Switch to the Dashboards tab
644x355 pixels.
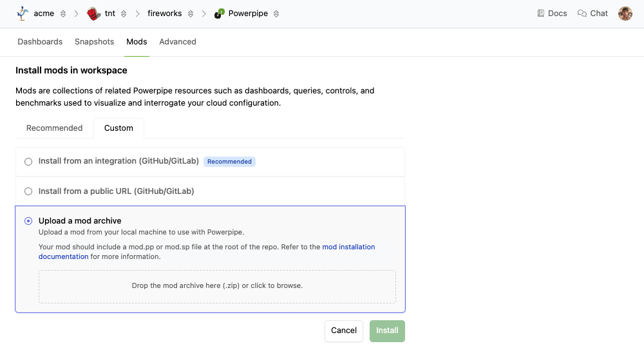pos(40,42)
